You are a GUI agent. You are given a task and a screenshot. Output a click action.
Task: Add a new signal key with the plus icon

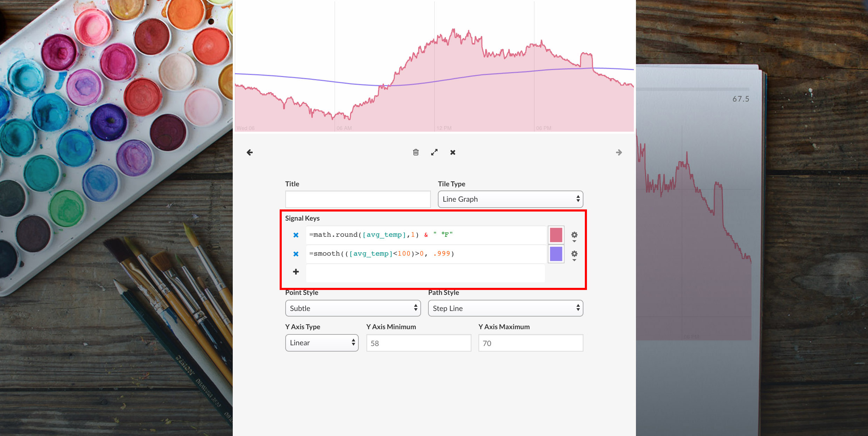296,272
